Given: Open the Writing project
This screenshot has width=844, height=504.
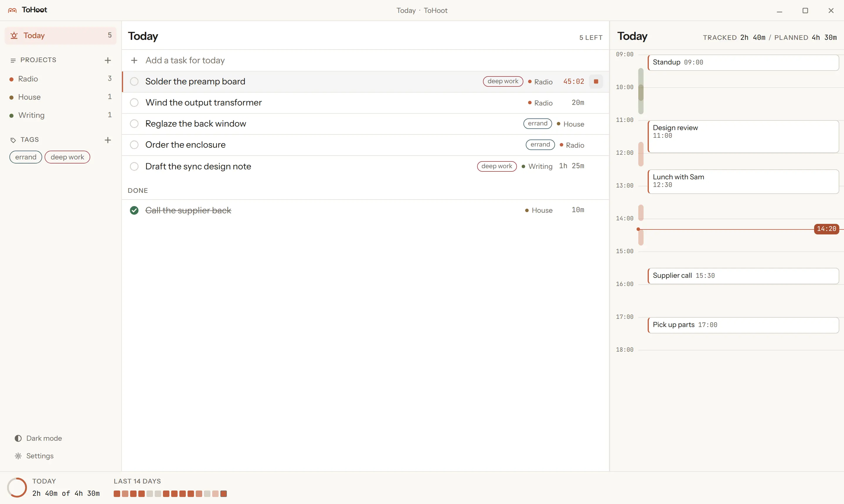Looking at the screenshot, I should pyautogui.click(x=60, y=115).
